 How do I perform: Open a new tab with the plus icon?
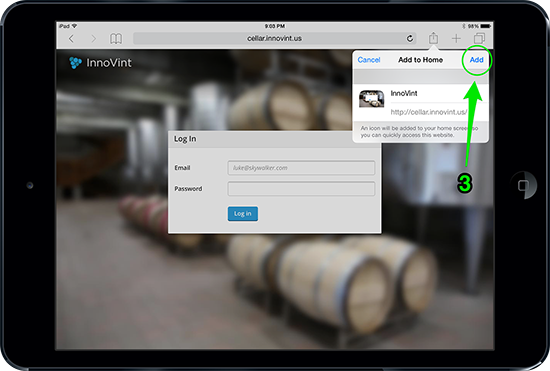456,38
